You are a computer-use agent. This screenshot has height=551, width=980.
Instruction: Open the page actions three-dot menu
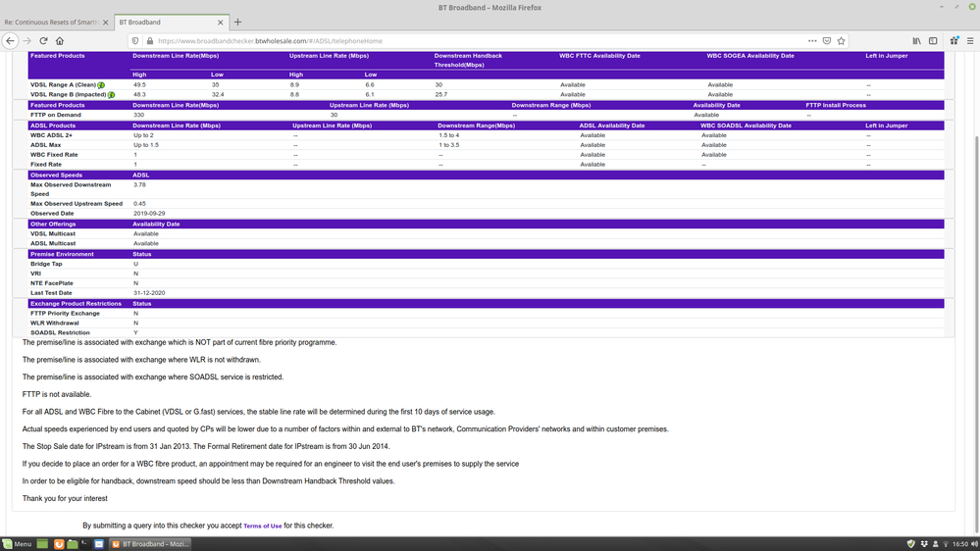[812, 41]
